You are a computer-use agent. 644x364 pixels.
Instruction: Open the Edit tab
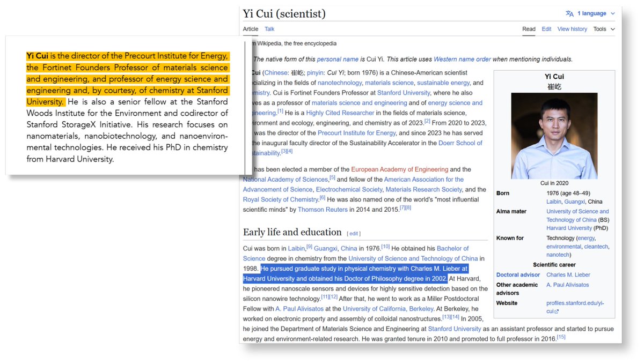click(x=546, y=29)
